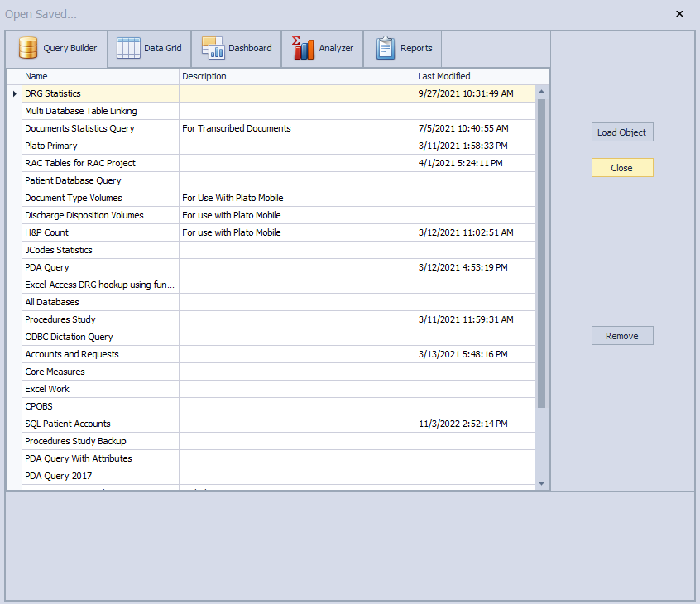Open the Analyzer tab
The image size is (700, 604).
tap(323, 49)
